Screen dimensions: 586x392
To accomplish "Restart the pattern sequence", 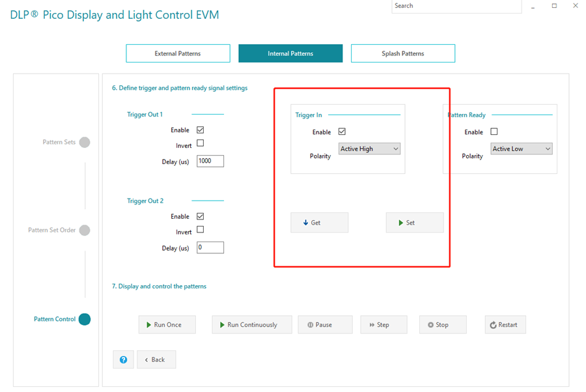I will [505, 325].
